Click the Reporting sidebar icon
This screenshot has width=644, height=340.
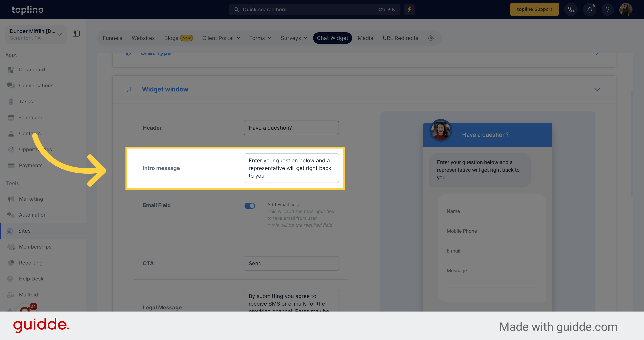(11, 263)
